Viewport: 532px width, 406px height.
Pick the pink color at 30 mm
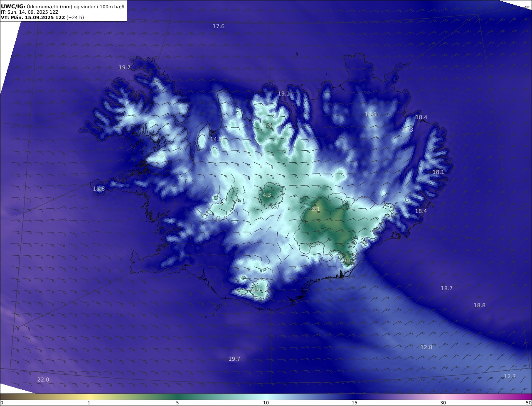click(x=443, y=396)
